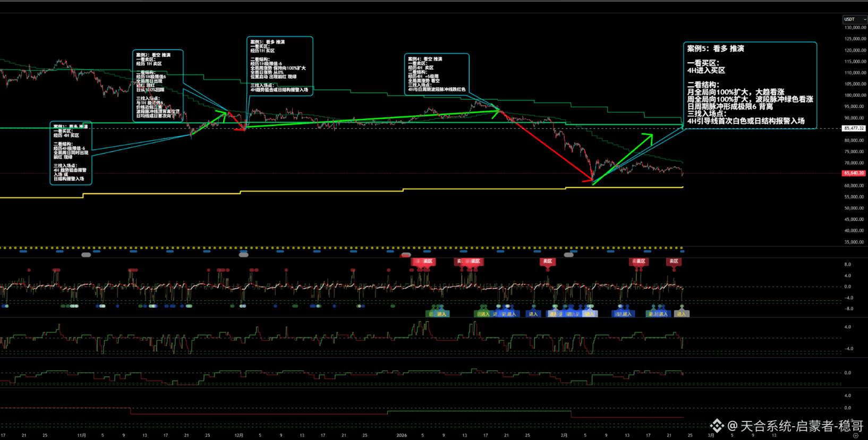This screenshot has width=868, height=440.
Task: Select the rightmost red 卖区 marker
Action: 674,261
